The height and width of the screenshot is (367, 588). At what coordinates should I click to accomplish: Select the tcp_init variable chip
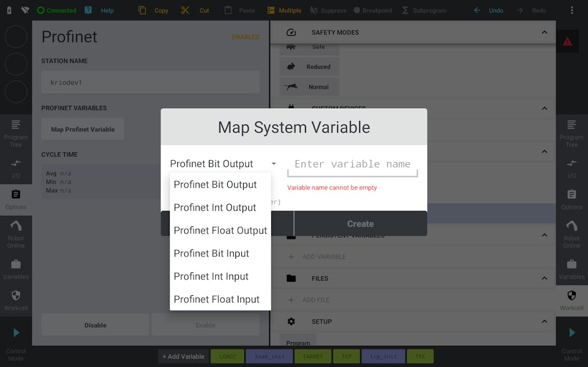click(x=383, y=356)
